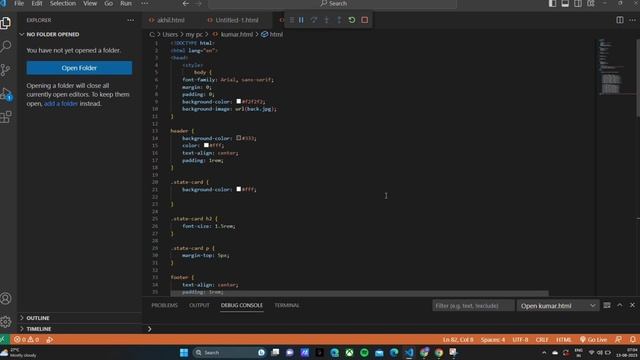Expand the Outline section

(x=38, y=318)
